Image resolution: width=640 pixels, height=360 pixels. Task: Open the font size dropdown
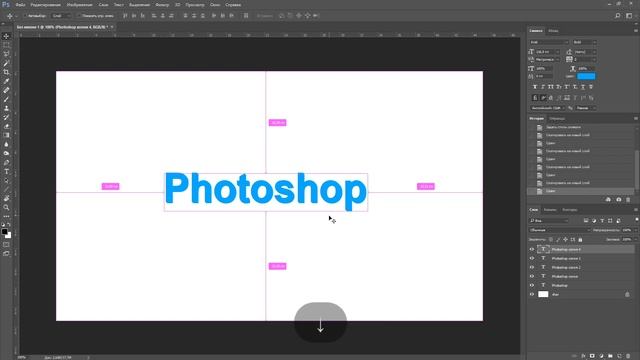(x=547, y=52)
